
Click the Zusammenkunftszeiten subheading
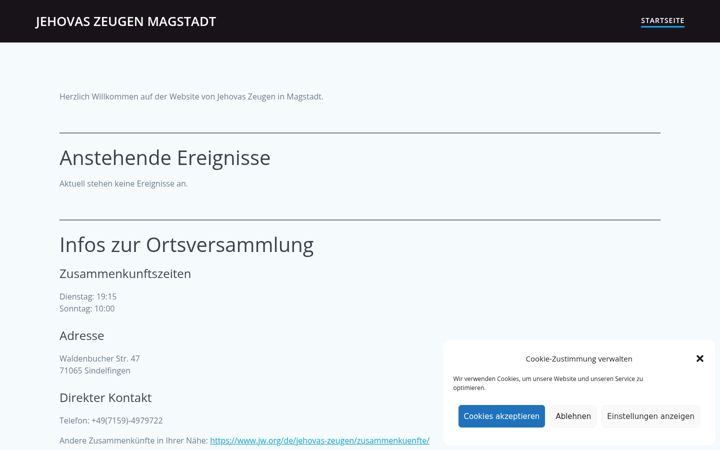pyautogui.click(x=125, y=274)
